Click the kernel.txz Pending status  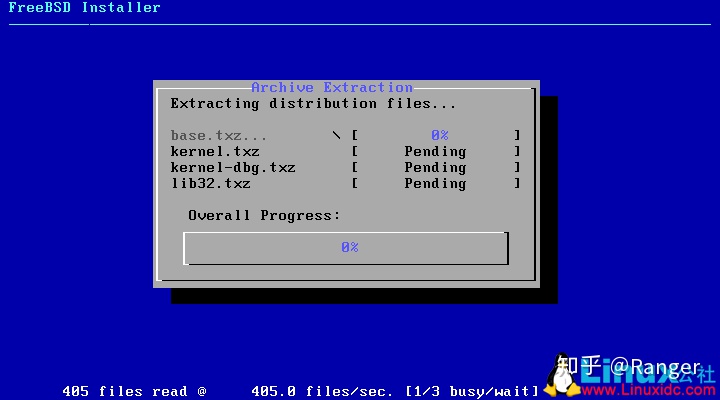(435, 152)
